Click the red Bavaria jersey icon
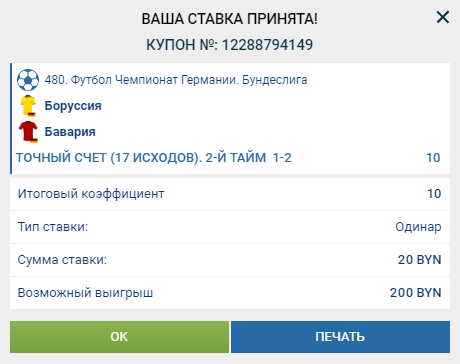Image resolution: width=460 pixels, height=364 pixels. pos(28,132)
